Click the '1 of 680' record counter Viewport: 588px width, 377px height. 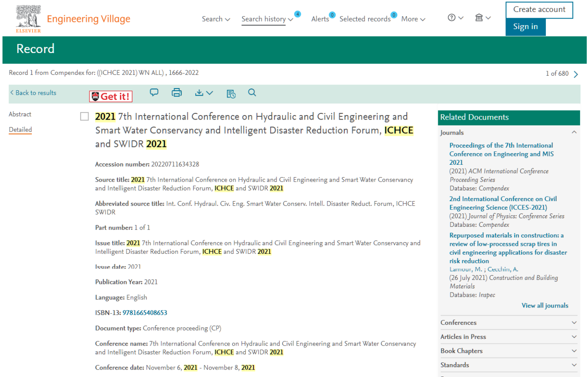(557, 74)
